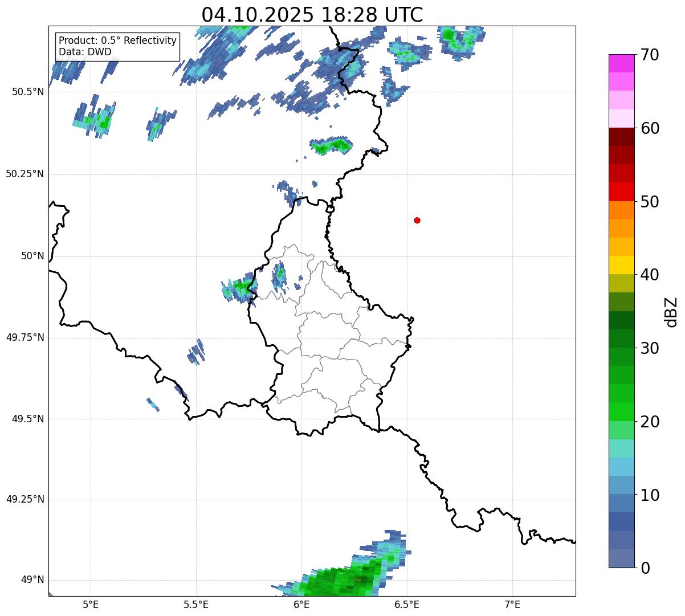Click the 'Data: DWD' text

click(x=85, y=52)
